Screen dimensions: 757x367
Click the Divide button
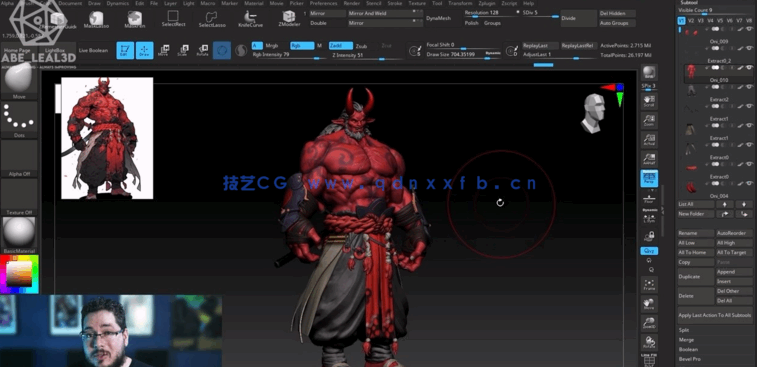(x=578, y=18)
